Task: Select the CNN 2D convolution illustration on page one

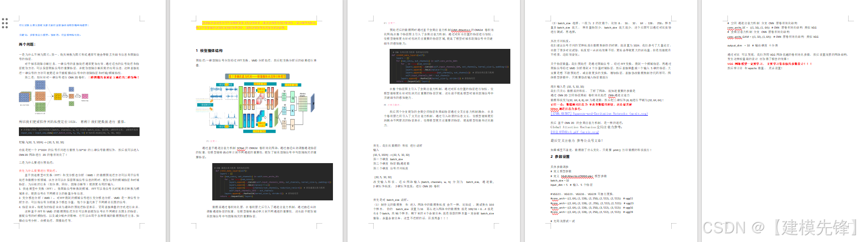Action: coord(54,97)
